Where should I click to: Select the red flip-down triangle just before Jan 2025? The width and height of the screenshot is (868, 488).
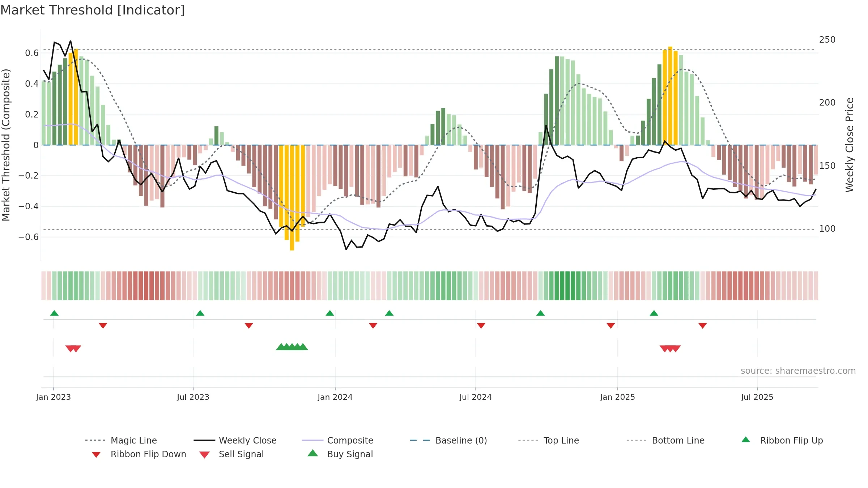pyautogui.click(x=611, y=326)
